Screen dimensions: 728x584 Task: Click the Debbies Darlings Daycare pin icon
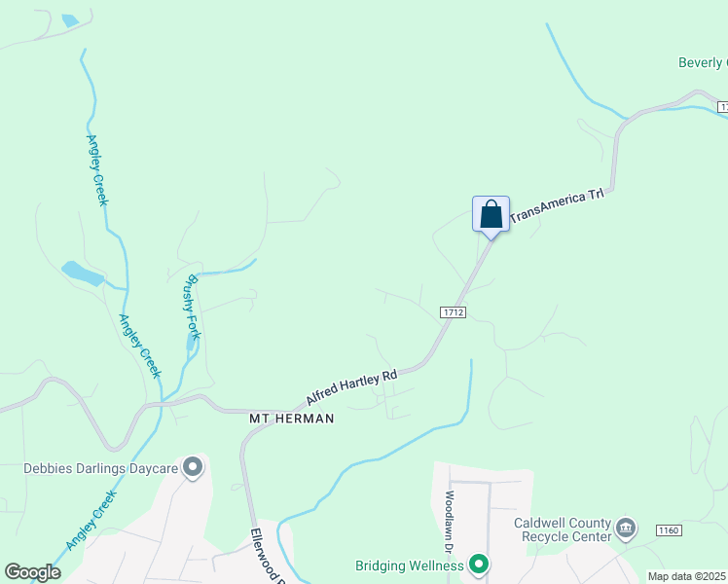tap(192, 468)
